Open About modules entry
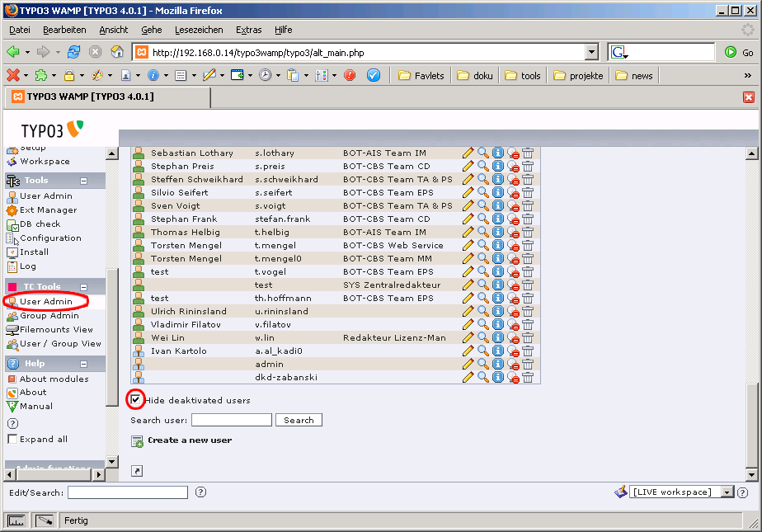The image size is (762, 532). (x=48, y=379)
